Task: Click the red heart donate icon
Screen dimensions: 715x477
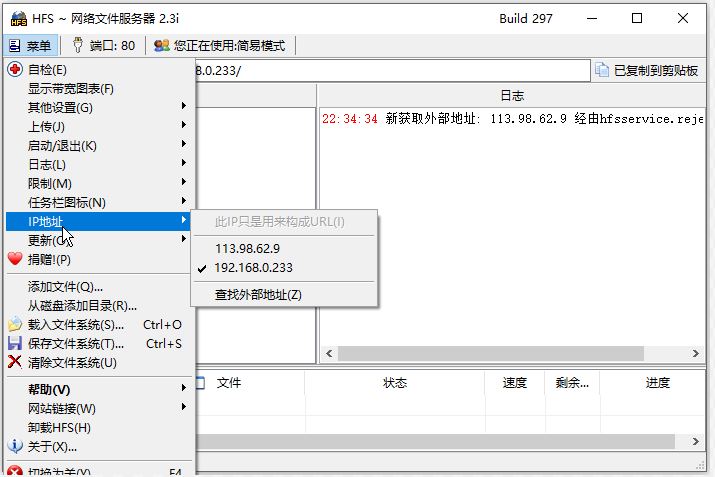Action: (x=15, y=259)
